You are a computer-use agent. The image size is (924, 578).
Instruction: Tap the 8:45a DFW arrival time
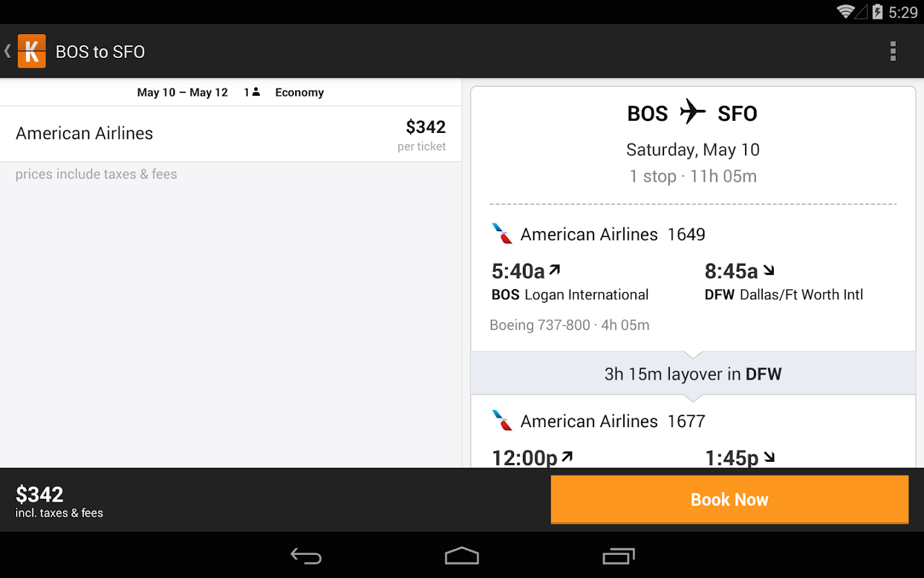(x=732, y=272)
